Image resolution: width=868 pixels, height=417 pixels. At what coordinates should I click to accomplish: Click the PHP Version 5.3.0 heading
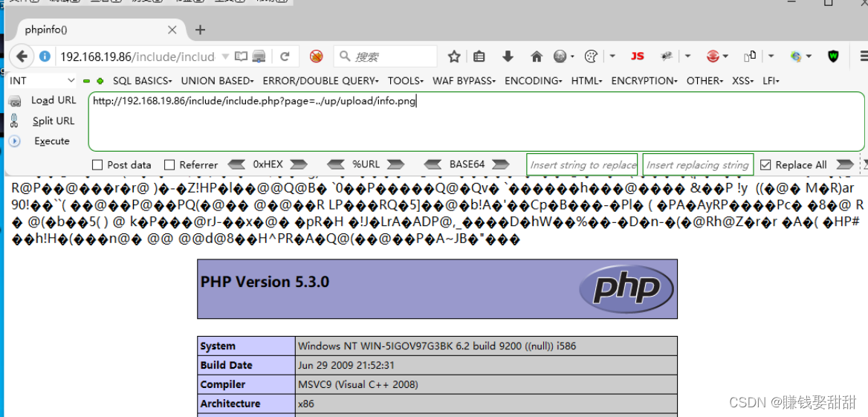[x=265, y=282]
